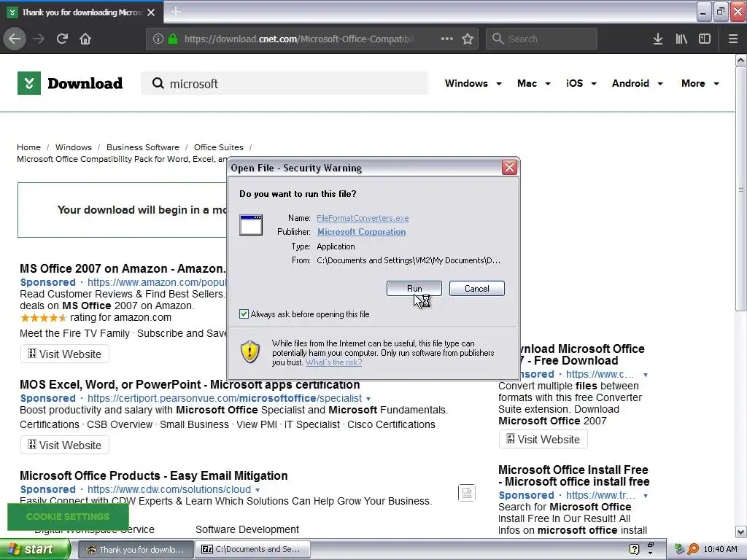Click the magnifier icon in site search
747x560 pixels.
click(x=158, y=83)
